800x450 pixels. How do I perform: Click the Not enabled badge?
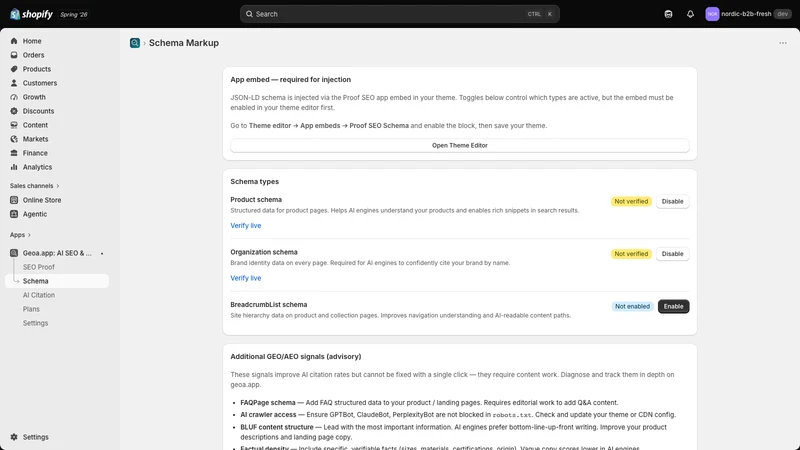pos(632,307)
